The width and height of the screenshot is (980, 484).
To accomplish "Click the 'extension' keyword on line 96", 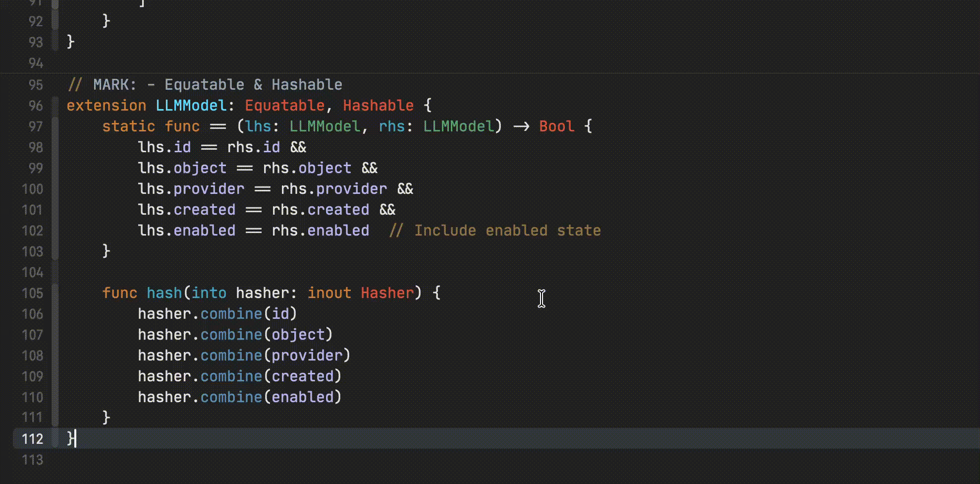I will pyautogui.click(x=107, y=106).
